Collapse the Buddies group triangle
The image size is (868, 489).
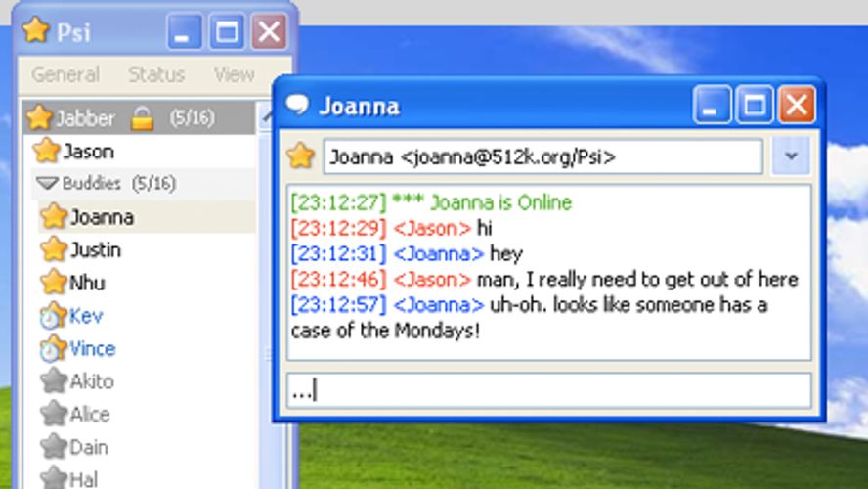click(x=47, y=184)
